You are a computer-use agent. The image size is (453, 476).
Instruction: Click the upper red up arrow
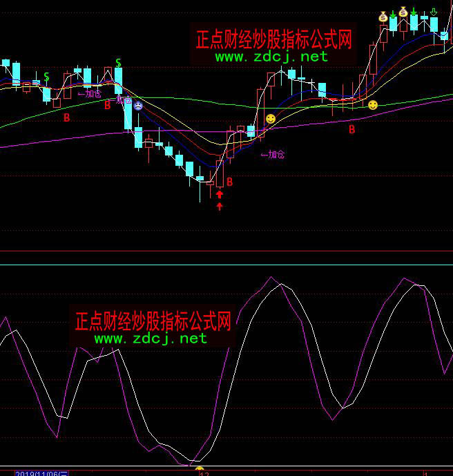click(x=220, y=195)
